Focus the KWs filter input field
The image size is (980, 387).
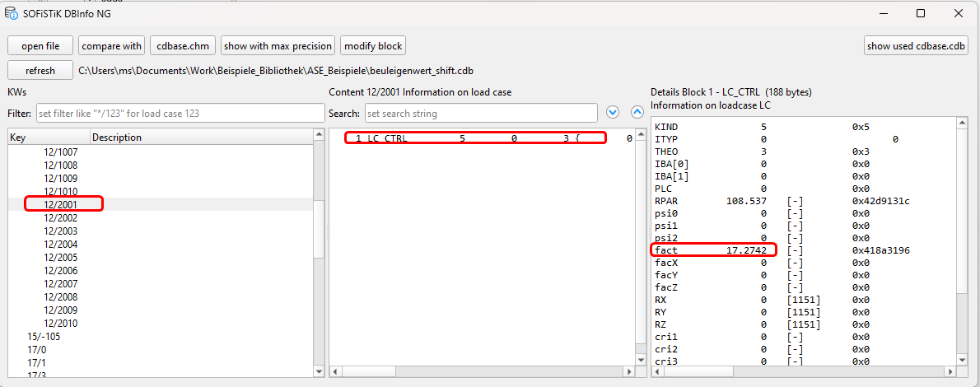(180, 113)
